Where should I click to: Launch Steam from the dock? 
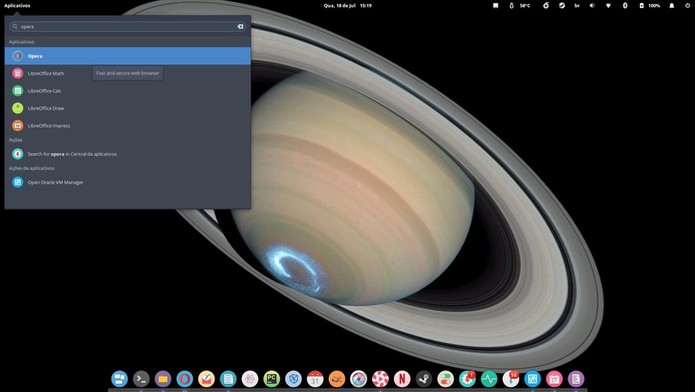coord(423,379)
